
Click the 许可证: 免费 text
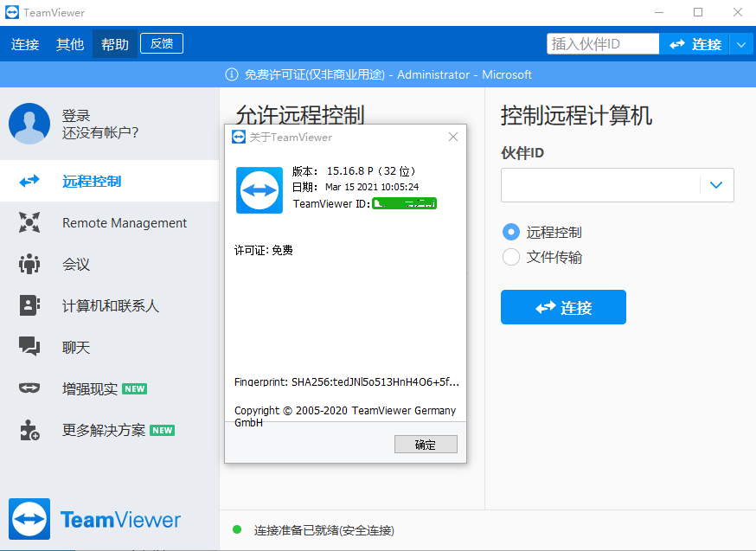[264, 250]
